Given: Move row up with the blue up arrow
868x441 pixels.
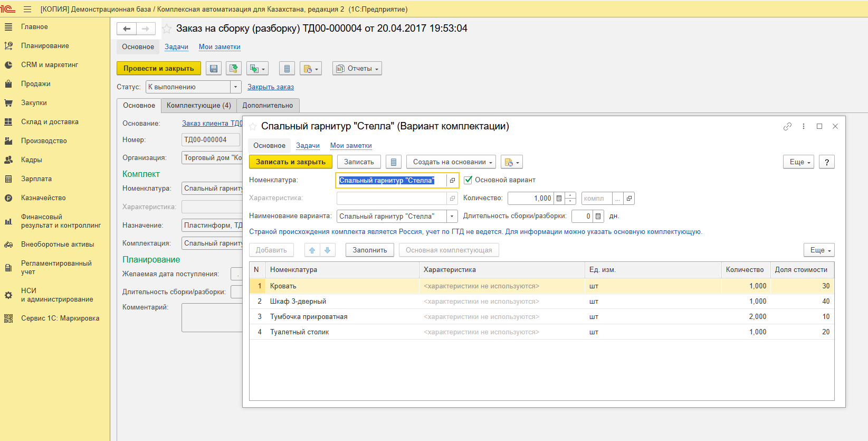Looking at the screenshot, I should [312, 250].
